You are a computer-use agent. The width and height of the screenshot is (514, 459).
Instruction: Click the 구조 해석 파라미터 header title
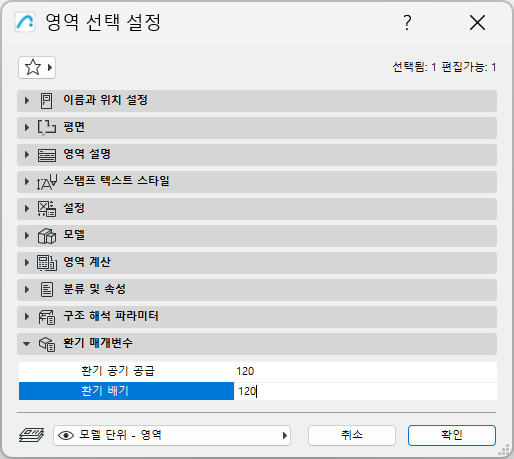[111, 316]
